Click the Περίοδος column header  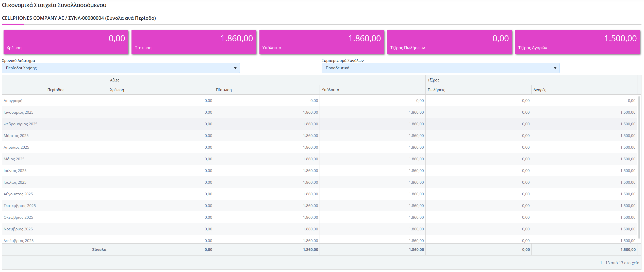pos(55,90)
